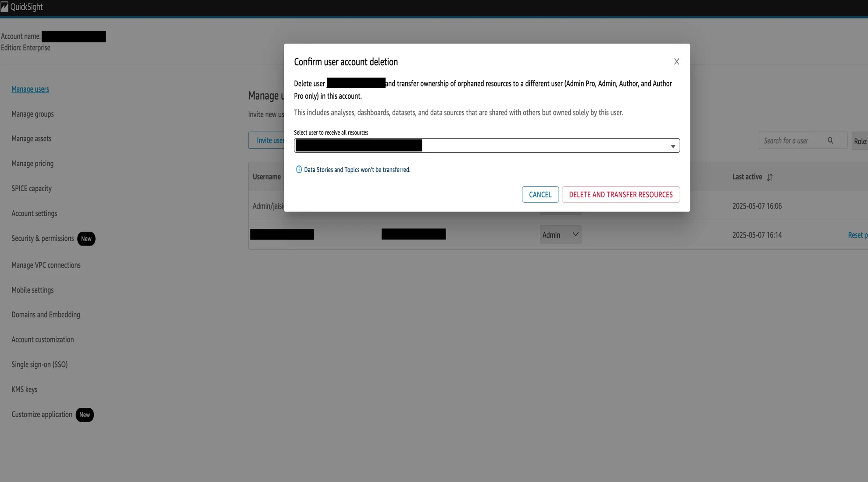The height and width of the screenshot is (482, 868).
Task: Click the QuickSight logo icon
Action: click(x=4, y=7)
